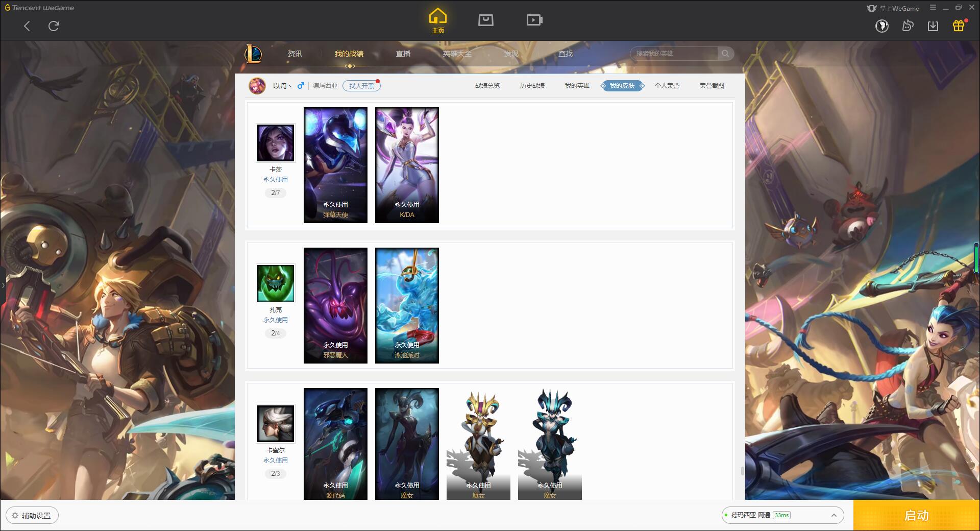Select the 我的皮肤 sub-tab
Viewport: 980px width, 531px height.
622,86
